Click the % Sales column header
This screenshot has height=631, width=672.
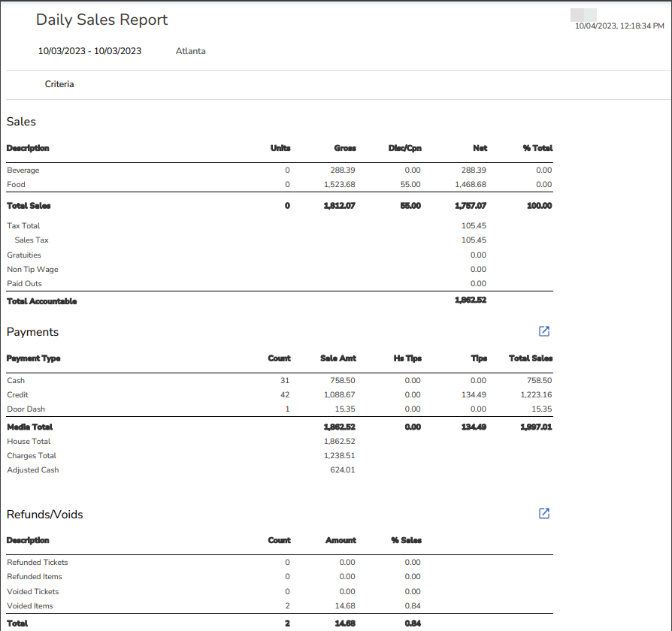(406, 540)
